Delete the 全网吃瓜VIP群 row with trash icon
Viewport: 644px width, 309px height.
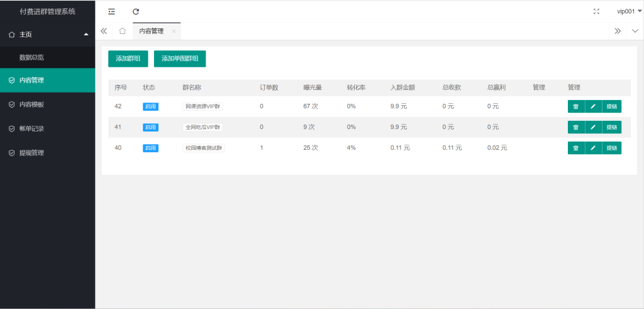tap(575, 127)
